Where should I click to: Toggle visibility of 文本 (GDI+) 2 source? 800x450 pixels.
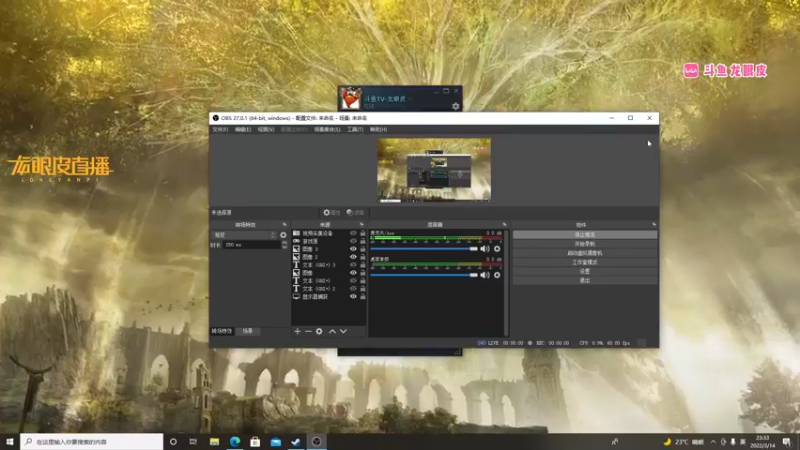pos(353,288)
